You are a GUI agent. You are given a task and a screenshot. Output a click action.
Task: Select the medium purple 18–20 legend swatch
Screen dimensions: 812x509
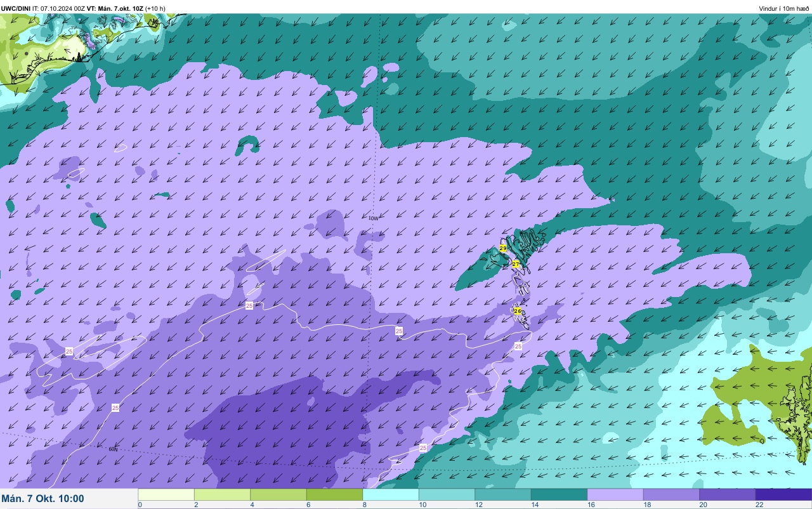tap(671, 494)
